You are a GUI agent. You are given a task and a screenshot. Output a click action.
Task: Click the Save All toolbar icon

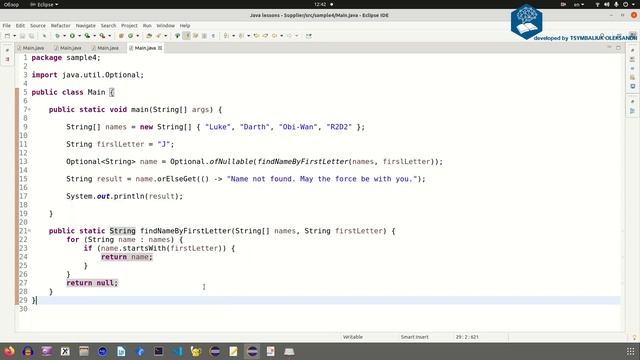pyautogui.click(x=31, y=36)
